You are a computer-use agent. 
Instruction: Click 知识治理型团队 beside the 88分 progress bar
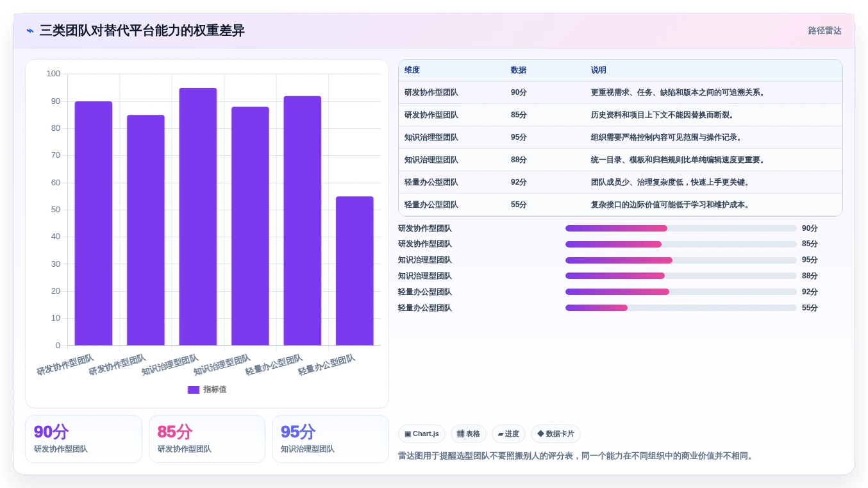(425, 276)
